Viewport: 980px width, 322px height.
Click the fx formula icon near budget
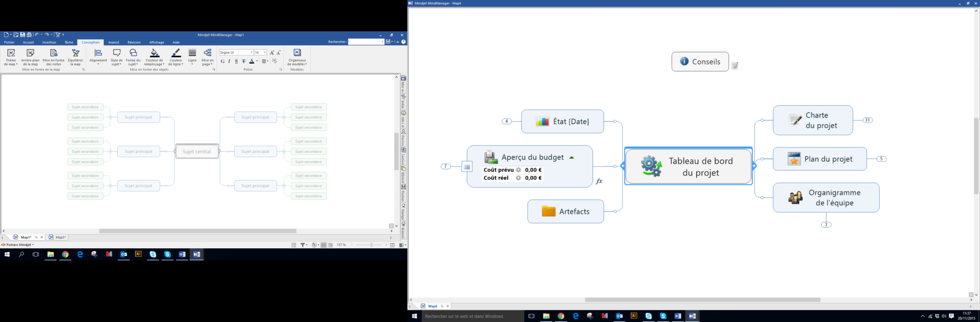(599, 181)
